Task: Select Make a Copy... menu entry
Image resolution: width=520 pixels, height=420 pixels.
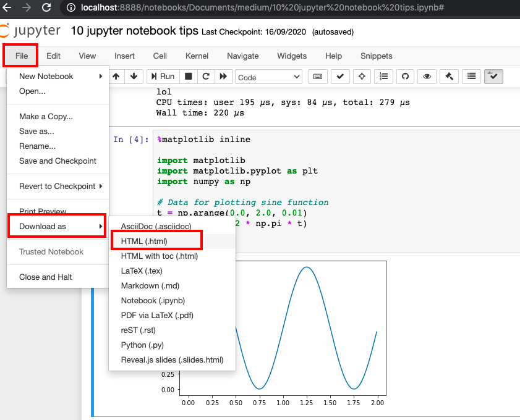Action: point(58,117)
